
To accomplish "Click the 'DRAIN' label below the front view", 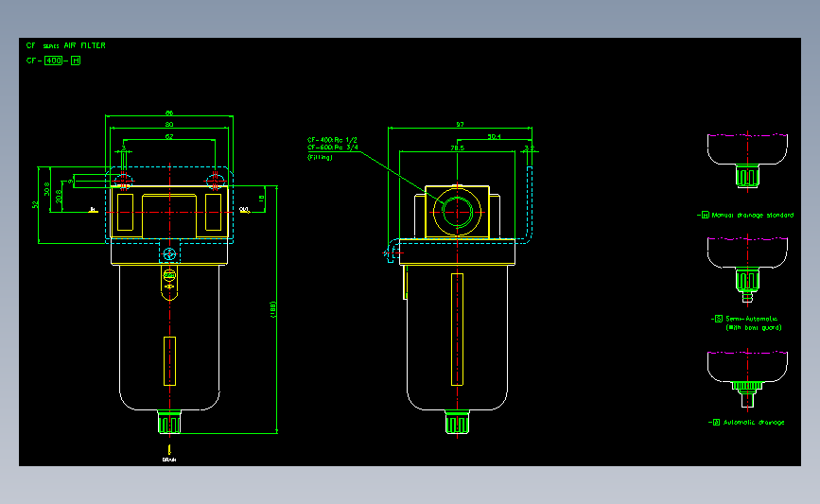I will (x=169, y=461).
